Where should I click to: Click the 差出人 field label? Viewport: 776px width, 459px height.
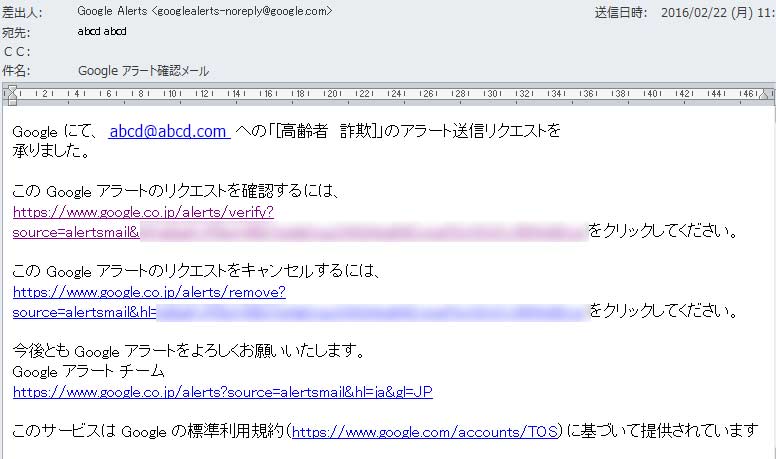coord(18,12)
